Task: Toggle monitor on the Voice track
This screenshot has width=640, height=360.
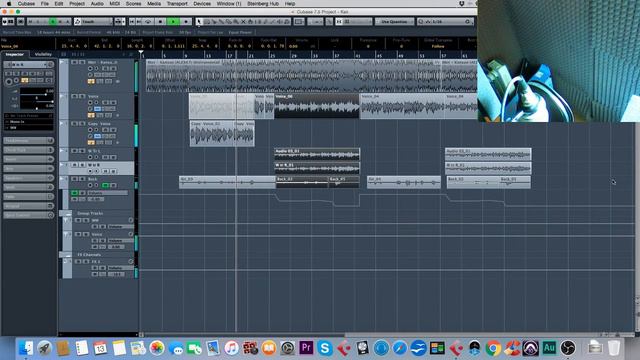Action: pos(97,102)
